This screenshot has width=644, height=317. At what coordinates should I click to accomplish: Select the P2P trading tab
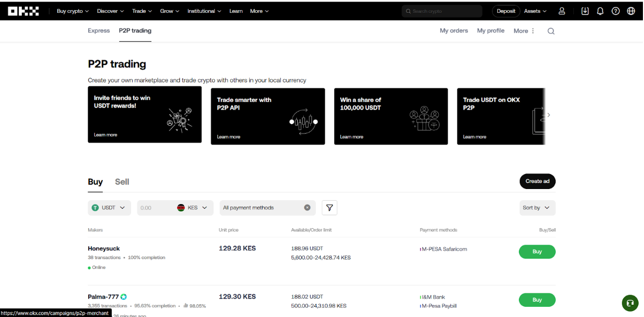pyautogui.click(x=135, y=31)
